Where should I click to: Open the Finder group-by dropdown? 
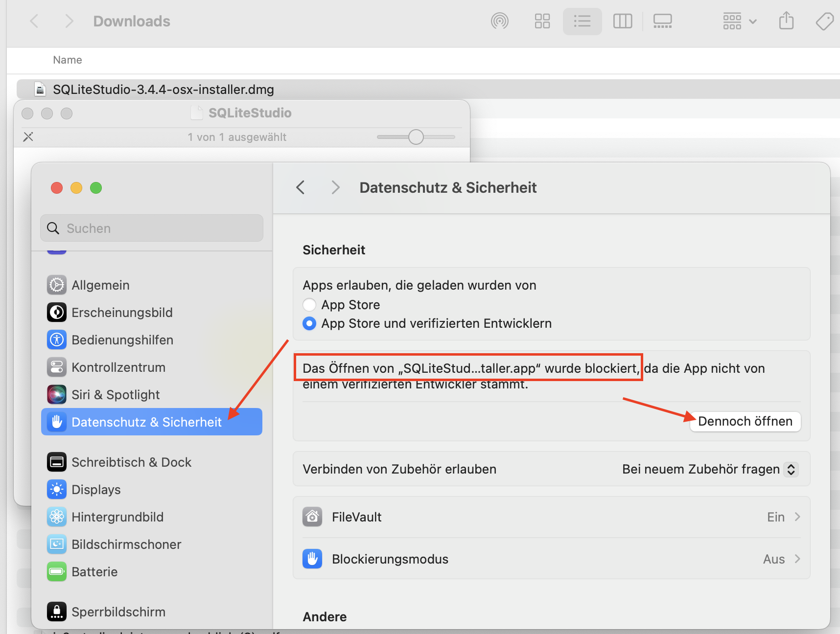pos(739,21)
